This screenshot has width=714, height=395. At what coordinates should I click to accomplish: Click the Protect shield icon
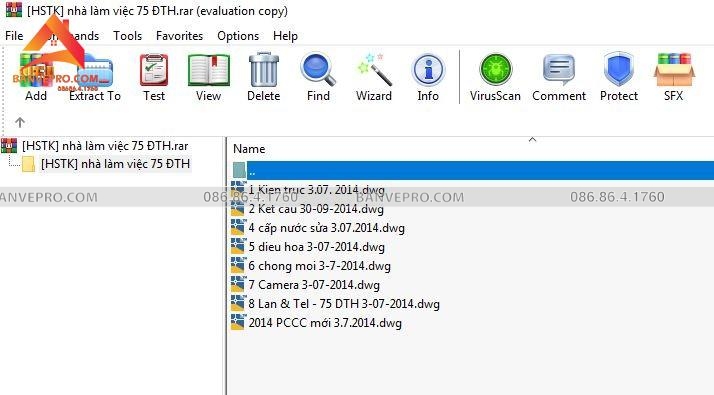click(x=619, y=77)
